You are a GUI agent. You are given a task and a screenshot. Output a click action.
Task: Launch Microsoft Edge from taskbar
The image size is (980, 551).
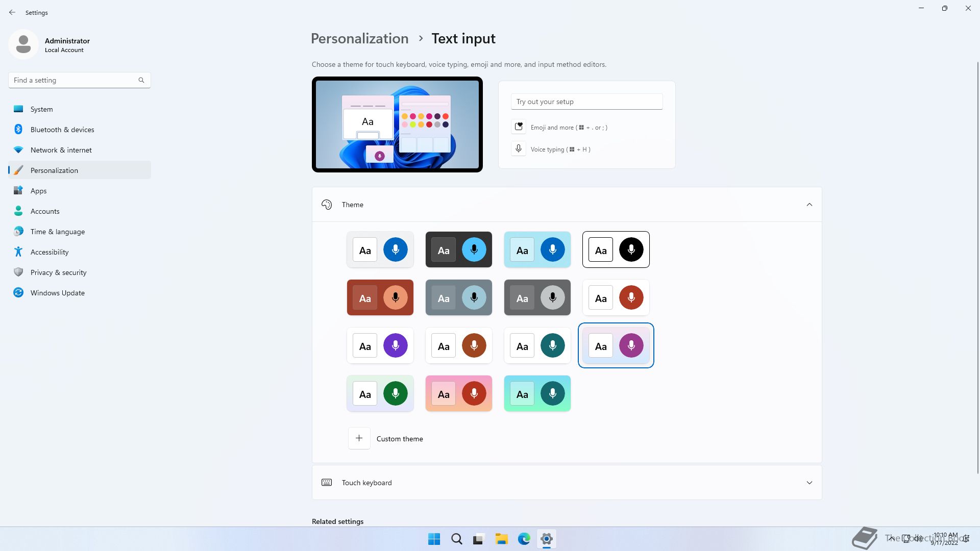524,539
